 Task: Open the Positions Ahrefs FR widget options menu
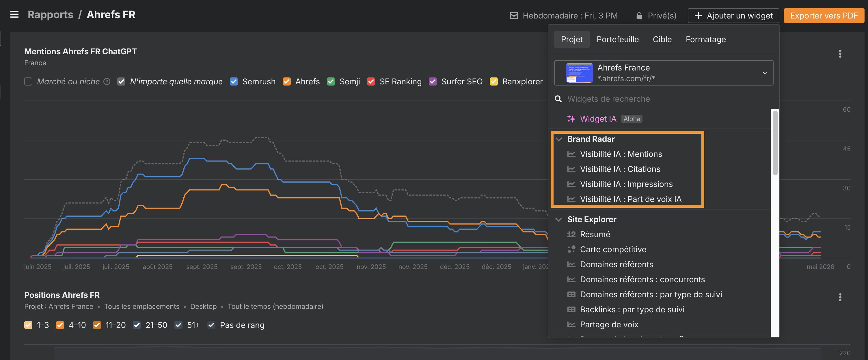pyautogui.click(x=840, y=297)
